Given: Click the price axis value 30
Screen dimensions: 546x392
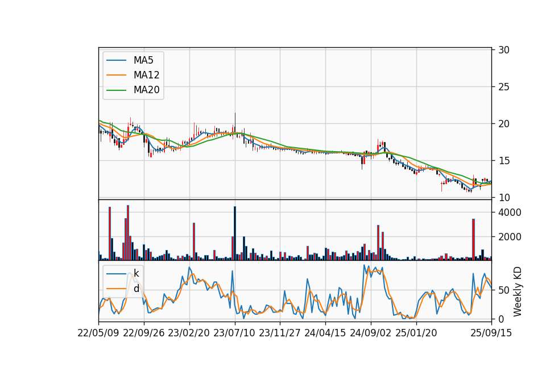Looking at the screenshot, I should [x=503, y=50].
